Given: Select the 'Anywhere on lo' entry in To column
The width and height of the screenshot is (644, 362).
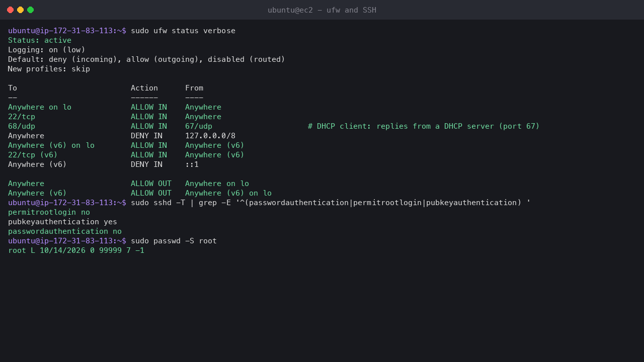Looking at the screenshot, I should (40, 107).
